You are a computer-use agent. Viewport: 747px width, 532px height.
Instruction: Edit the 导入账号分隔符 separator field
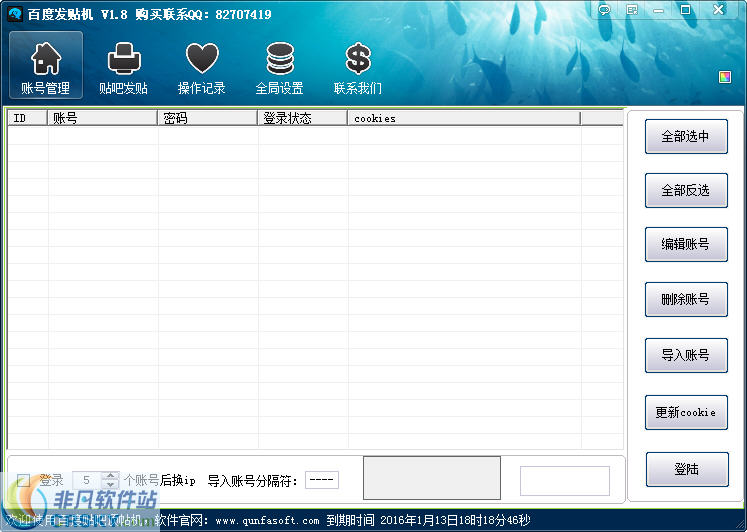click(322, 480)
